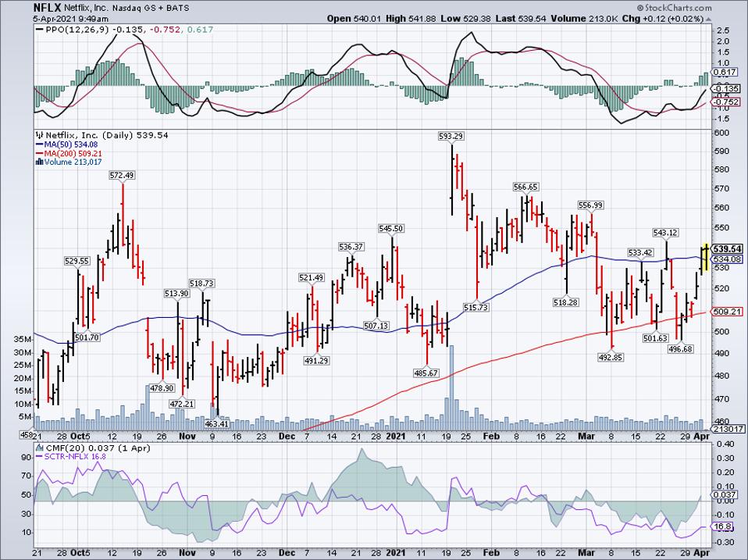
Task: Click the 491.29 low price label
Action: click(316, 361)
